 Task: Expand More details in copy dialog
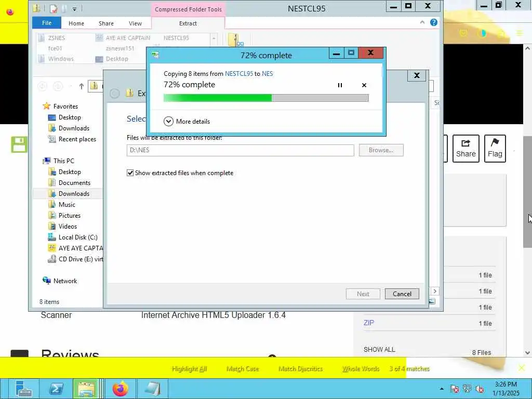187,122
